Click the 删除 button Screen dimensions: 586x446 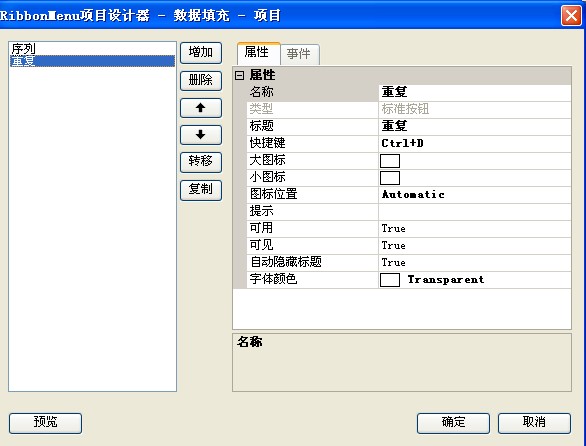201,81
